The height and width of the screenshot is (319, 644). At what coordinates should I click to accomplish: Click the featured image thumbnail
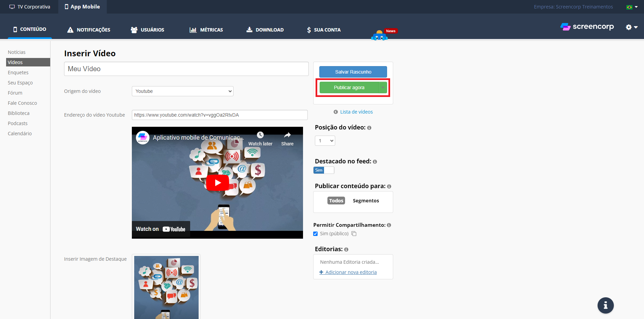(166, 287)
